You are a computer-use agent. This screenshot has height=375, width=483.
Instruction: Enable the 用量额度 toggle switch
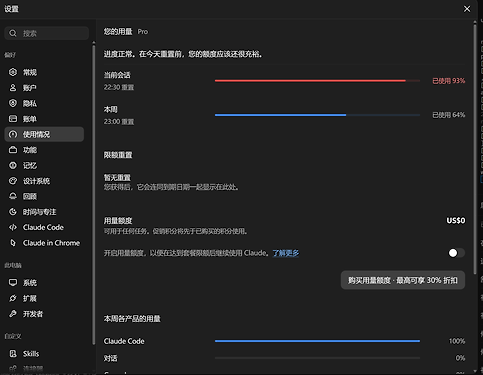tap(456, 253)
